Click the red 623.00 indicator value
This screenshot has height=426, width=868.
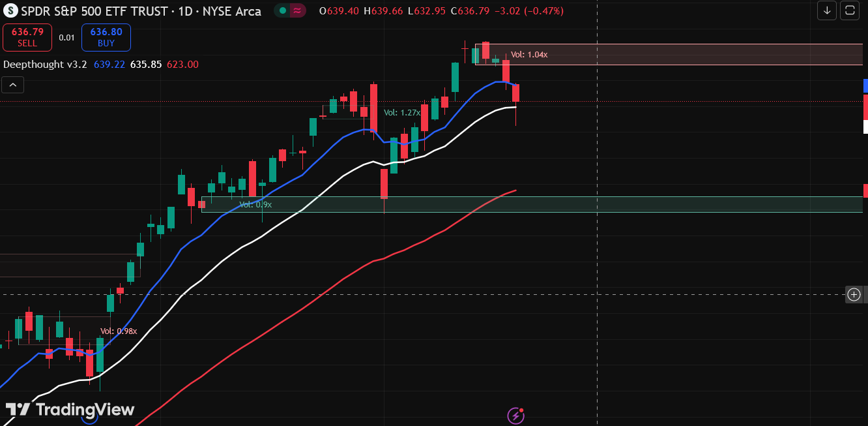[x=183, y=64]
